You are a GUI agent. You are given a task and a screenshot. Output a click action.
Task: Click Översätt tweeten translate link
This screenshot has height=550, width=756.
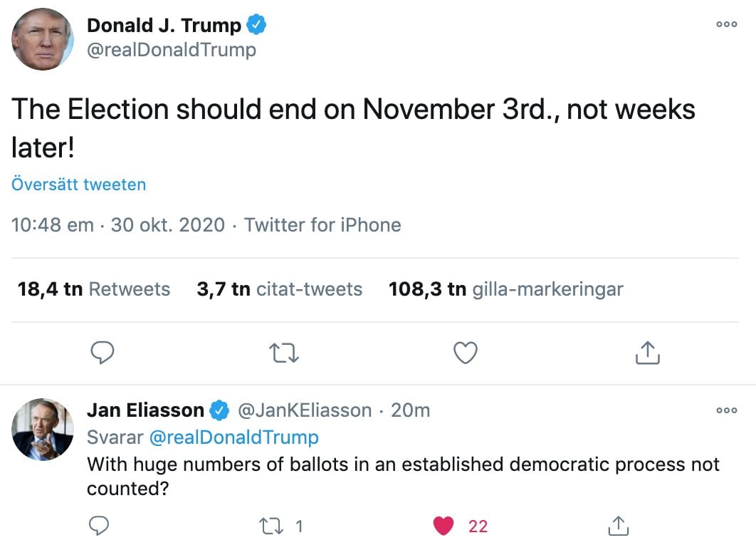(79, 185)
